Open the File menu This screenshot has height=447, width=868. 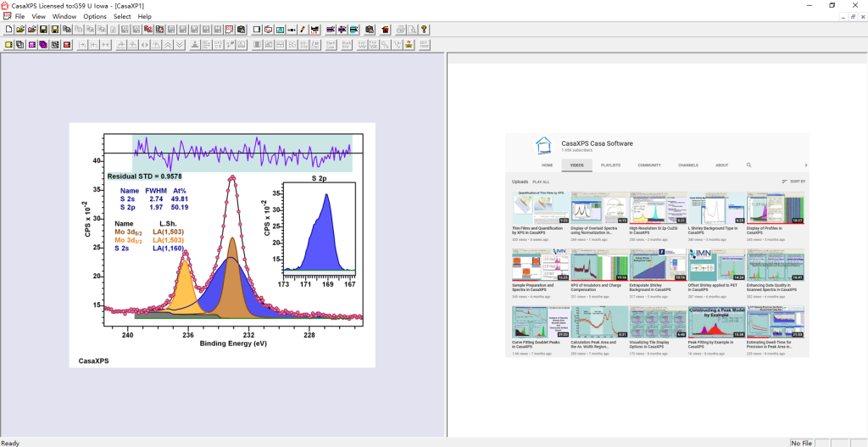click(20, 17)
